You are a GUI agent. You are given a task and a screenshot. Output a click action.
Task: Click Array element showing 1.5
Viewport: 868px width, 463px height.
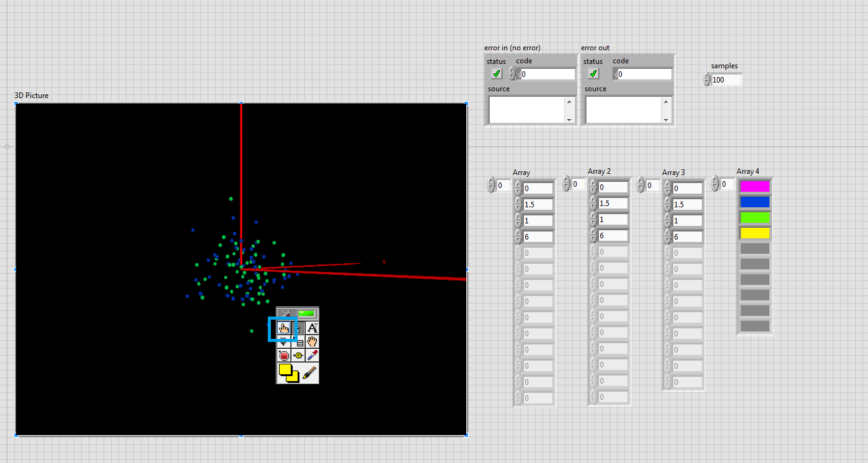pos(538,204)
